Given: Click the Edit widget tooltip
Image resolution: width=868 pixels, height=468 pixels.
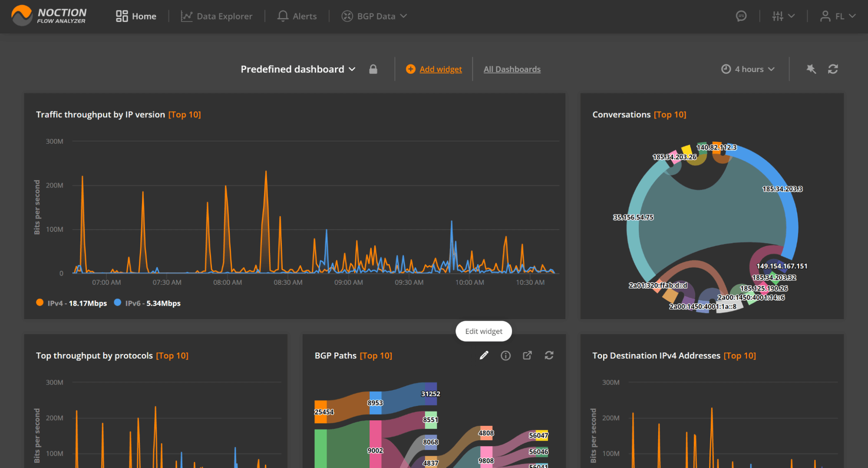Looking at the screenshot, I should [x=483, y=331].
